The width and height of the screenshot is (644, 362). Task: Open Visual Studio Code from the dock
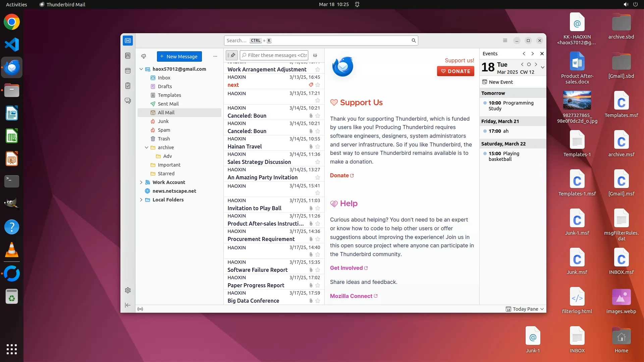tap(12, 45)
